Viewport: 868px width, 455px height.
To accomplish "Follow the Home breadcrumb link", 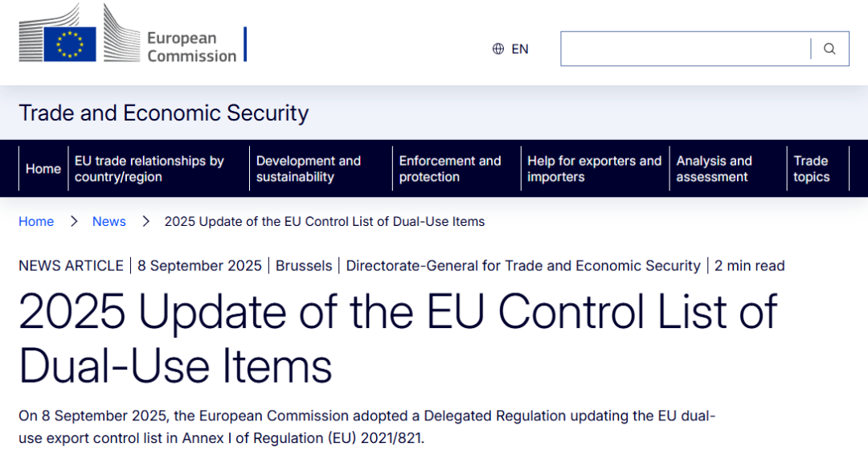I will point(36,221).
